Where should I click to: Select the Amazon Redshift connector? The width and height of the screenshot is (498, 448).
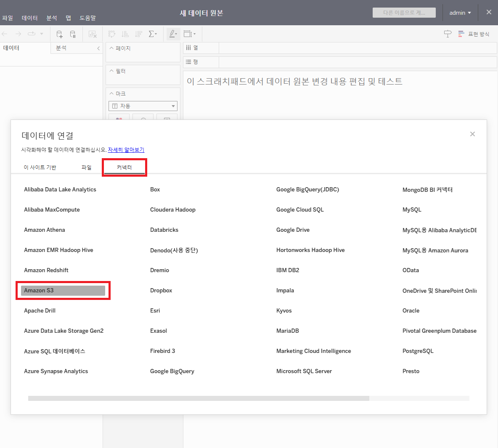click(x=46, y=270)
